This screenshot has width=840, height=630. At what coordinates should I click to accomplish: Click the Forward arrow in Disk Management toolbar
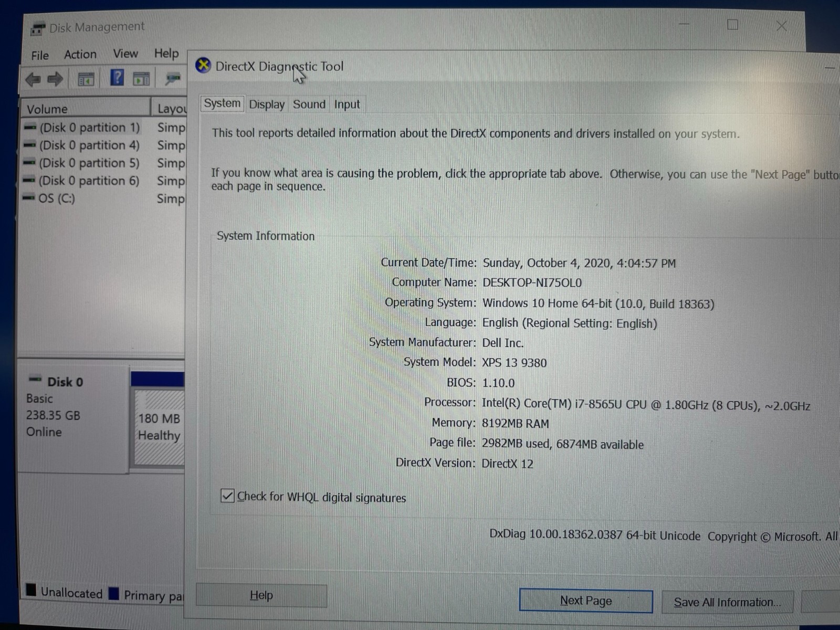pos(55,79)
